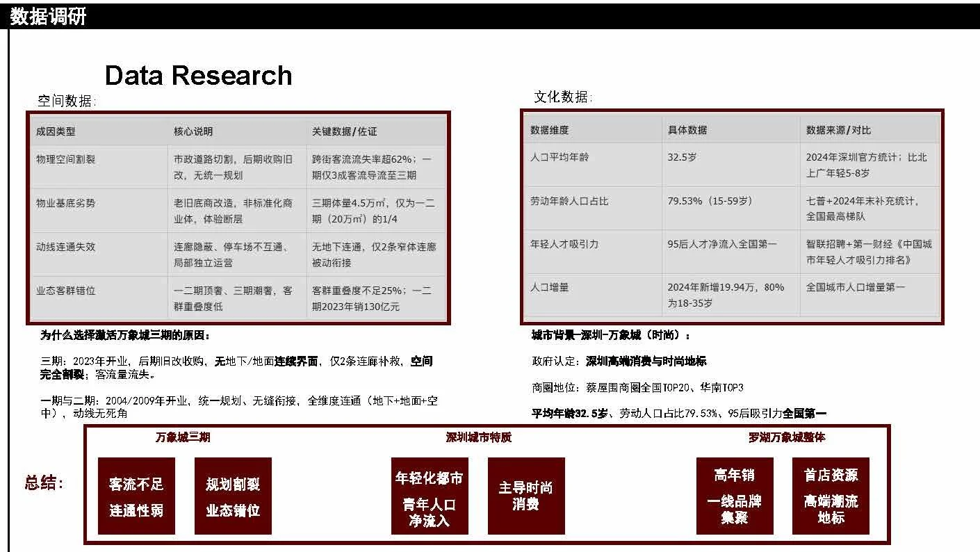Click paragraph starting 三期：2023年开业

[x=237, y=368]
